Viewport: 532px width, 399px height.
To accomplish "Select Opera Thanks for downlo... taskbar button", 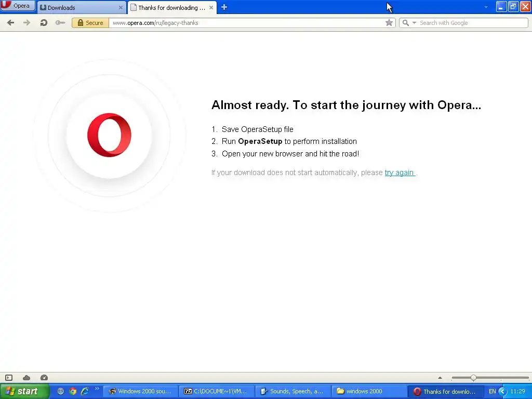I will pos(445,391).
